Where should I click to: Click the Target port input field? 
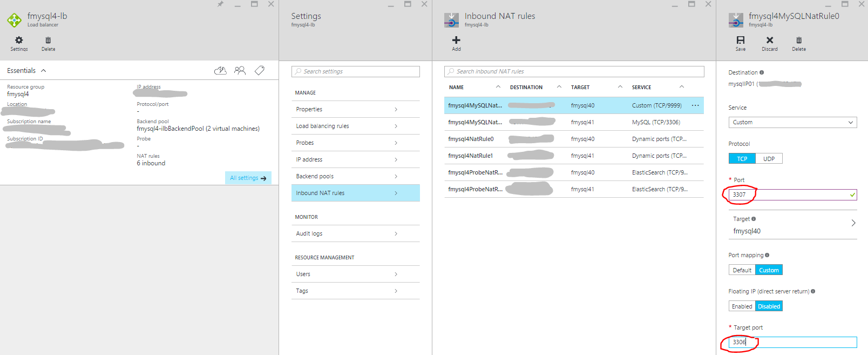792,342
